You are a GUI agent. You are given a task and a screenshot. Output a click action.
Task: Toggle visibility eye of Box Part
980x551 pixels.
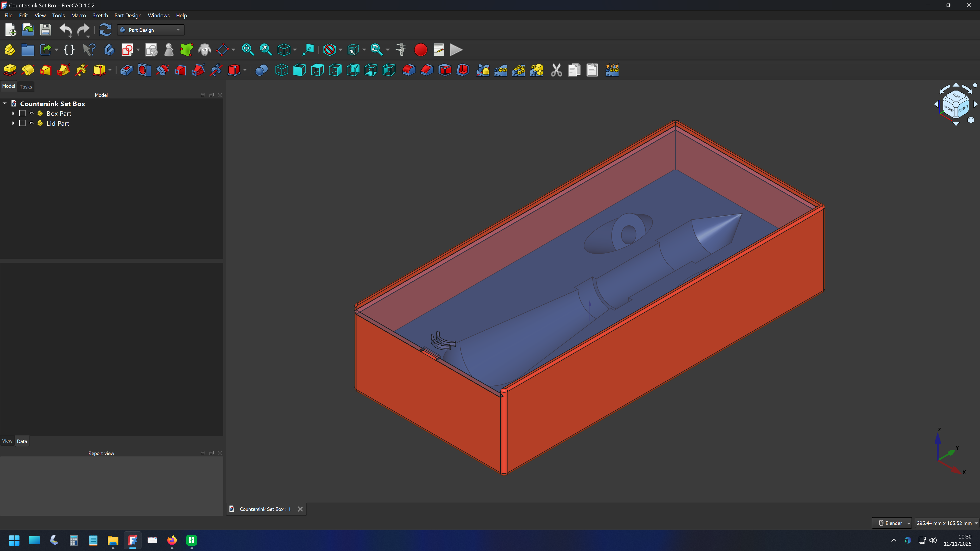(32, 113)
